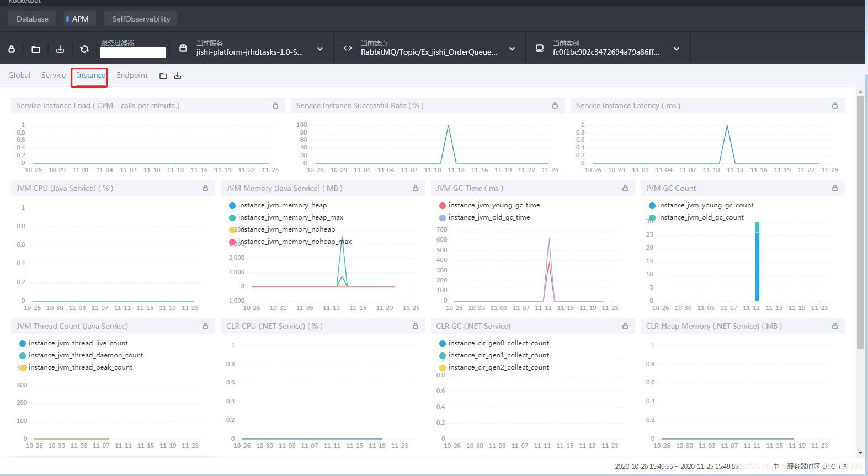This screenshot has width=868, height=476.
Task: Toggle instance_jvm_memory_heap legend series
Action: [x=278, y=205]
